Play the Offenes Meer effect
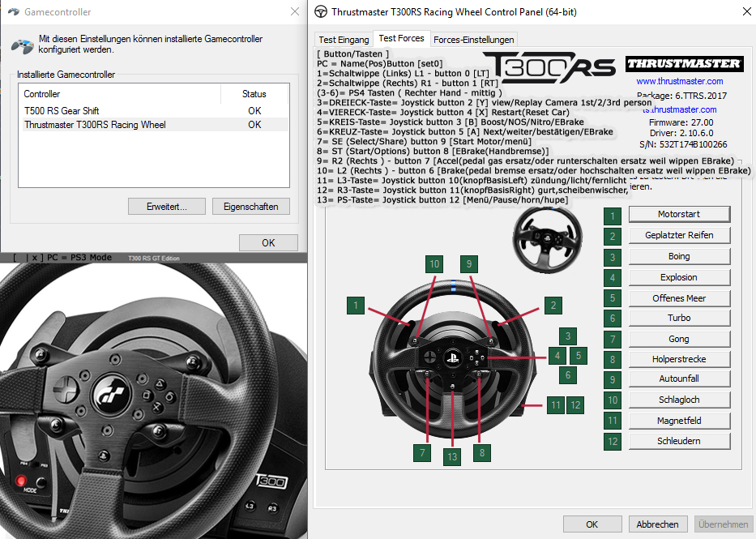Viewport: 756px width, 539px height. (679, 298)
